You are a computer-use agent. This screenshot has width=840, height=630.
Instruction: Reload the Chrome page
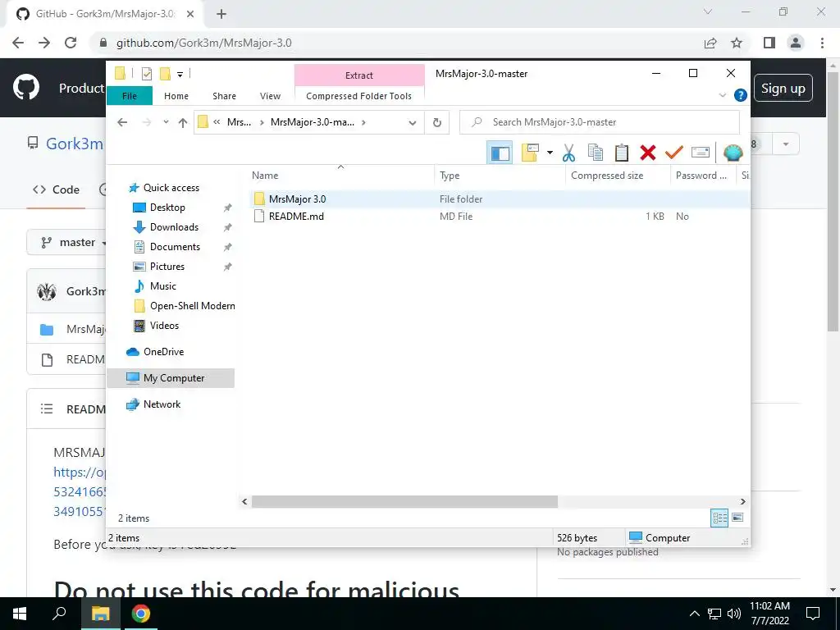71,43
